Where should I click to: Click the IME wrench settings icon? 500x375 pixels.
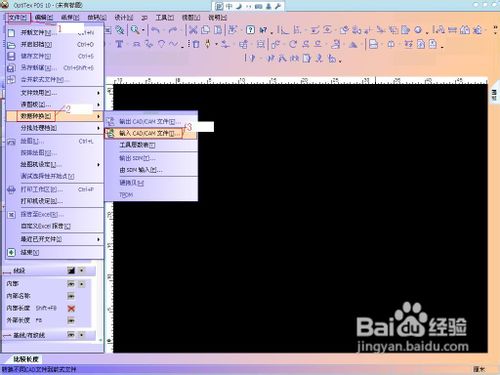tap(278, 6)
